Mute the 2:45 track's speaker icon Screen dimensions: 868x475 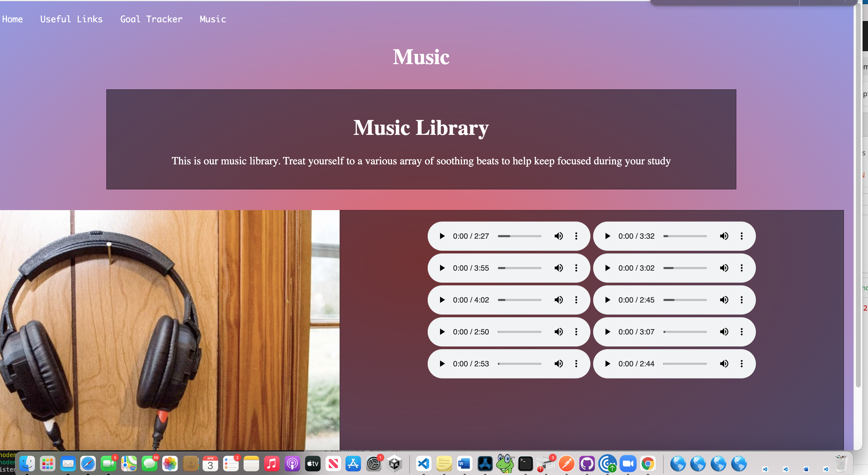click(724, 300)
